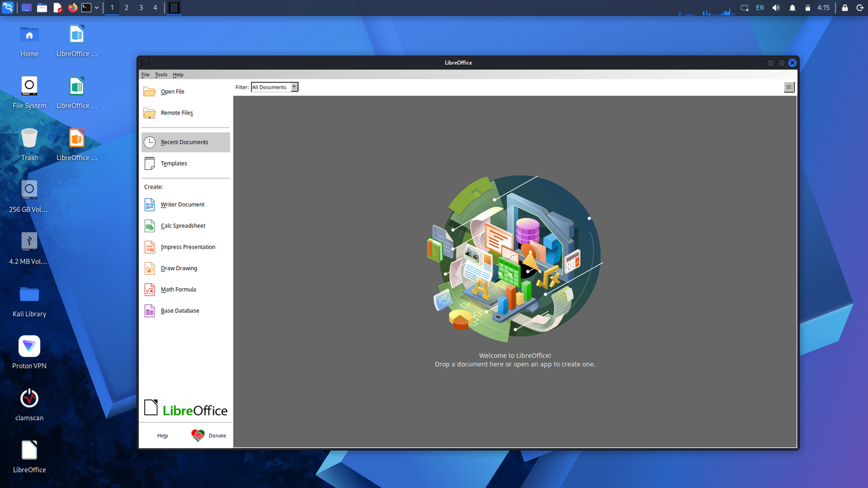Viewport: 868px width, 488px height.
Task: Select the 256 GB Volume desktop icon
Action: click(x=29, y=197)
